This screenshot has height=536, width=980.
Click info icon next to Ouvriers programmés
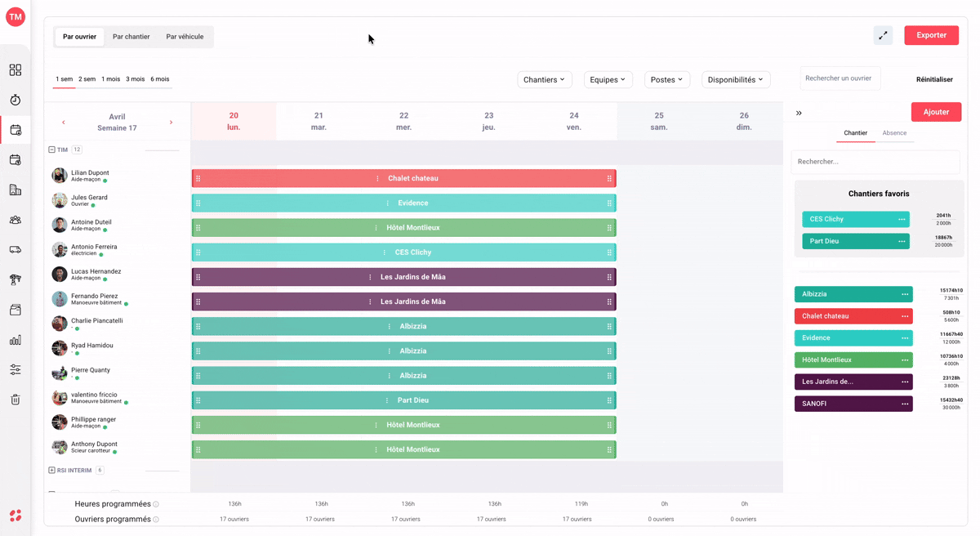pyautogui.click(x=156, y=520)
